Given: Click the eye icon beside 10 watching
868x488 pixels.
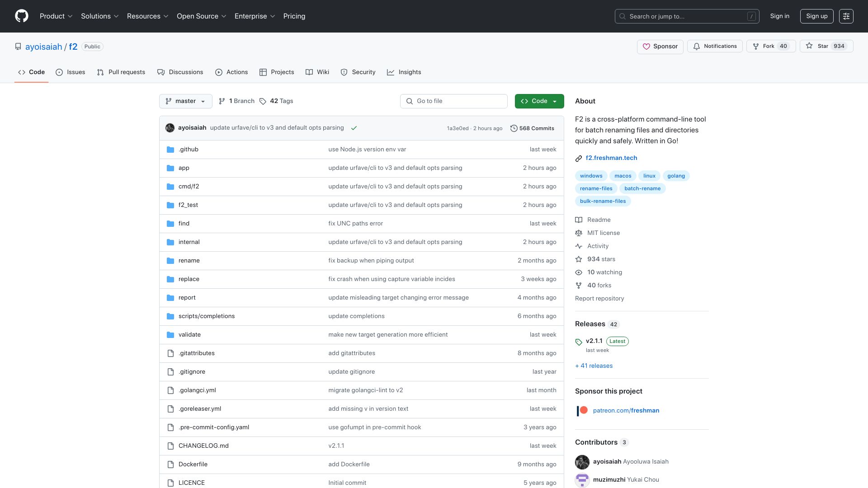Looking at the screenshot, I should (x=579, y=272).
